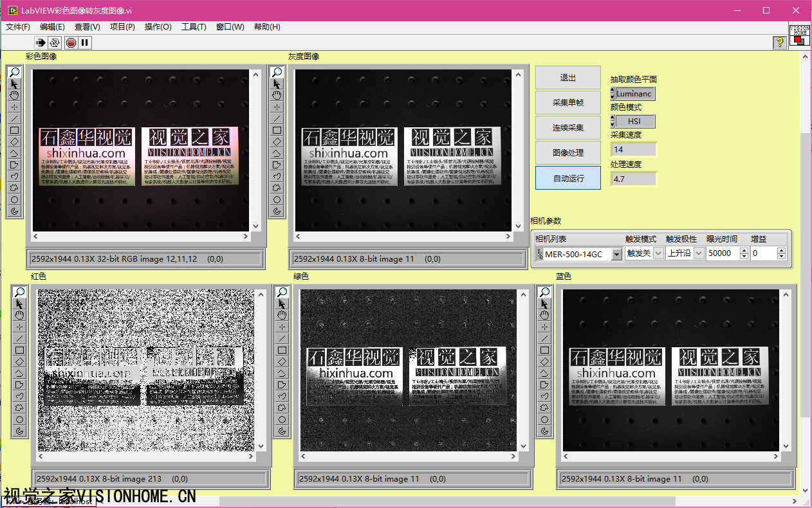Toggle the 连续采集 button

[568, 128]
